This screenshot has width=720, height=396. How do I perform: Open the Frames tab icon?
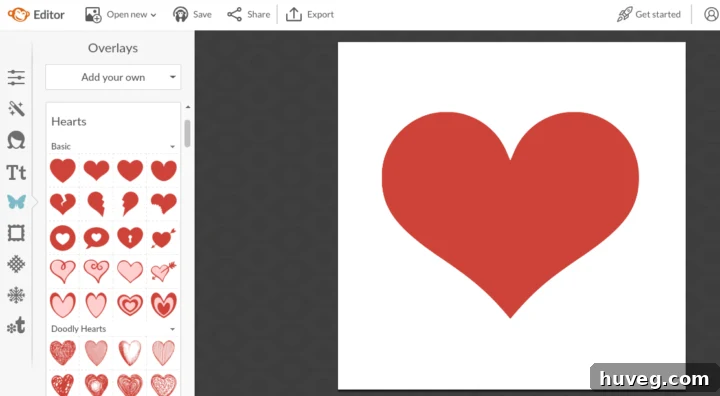tap(16, 233)
